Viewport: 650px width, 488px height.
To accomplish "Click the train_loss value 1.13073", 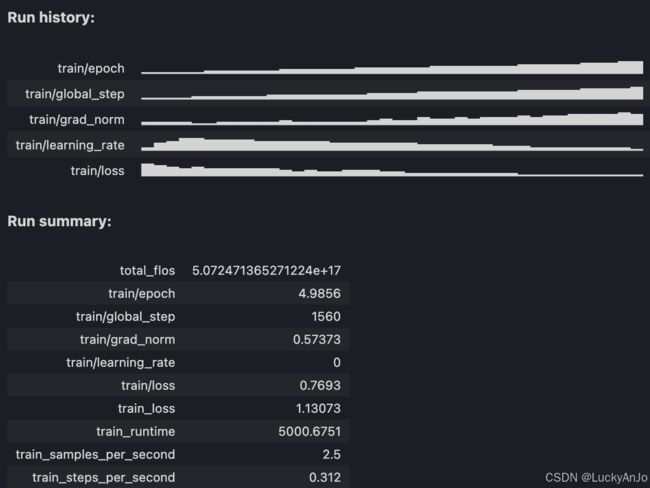I will tap(318, 408).
